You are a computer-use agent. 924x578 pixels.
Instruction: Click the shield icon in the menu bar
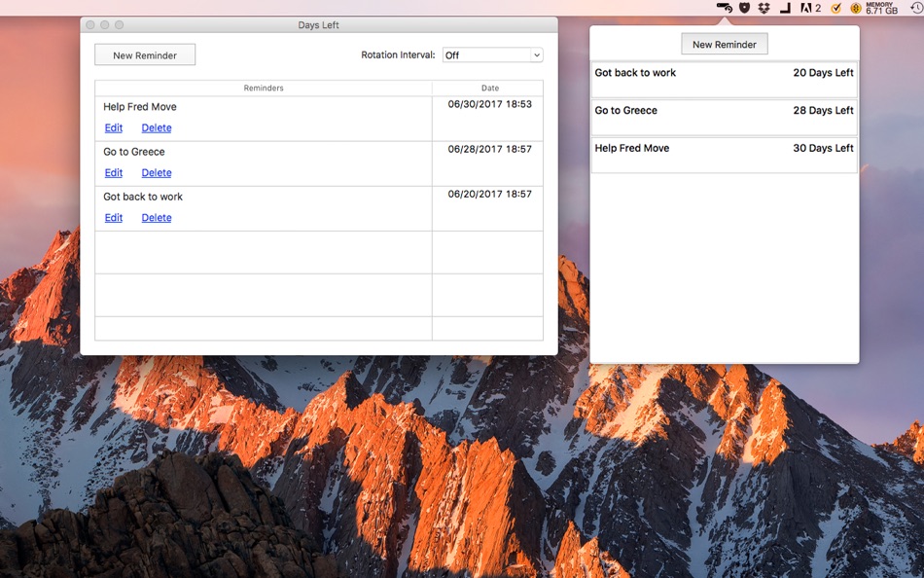click(x=744, y=8)
